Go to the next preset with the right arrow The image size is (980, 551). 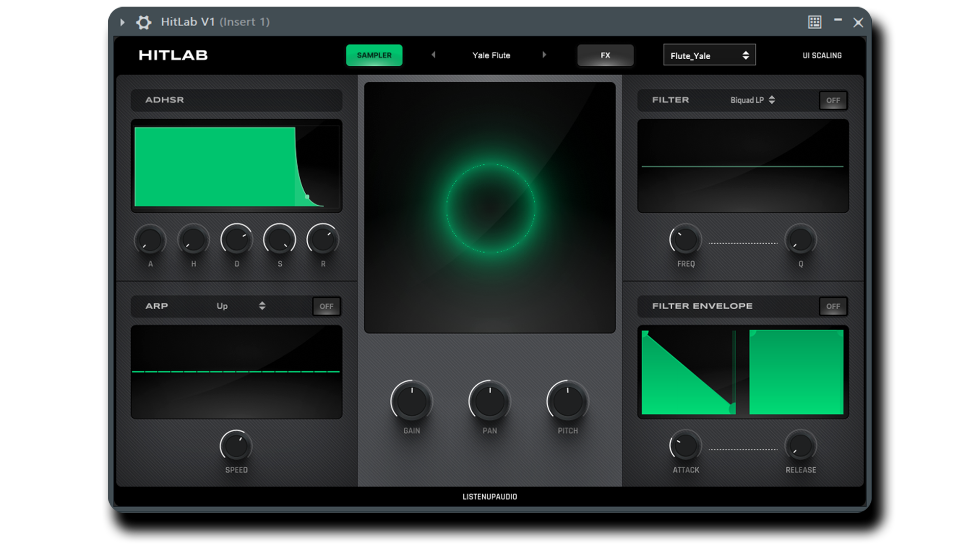coord(544,55)
